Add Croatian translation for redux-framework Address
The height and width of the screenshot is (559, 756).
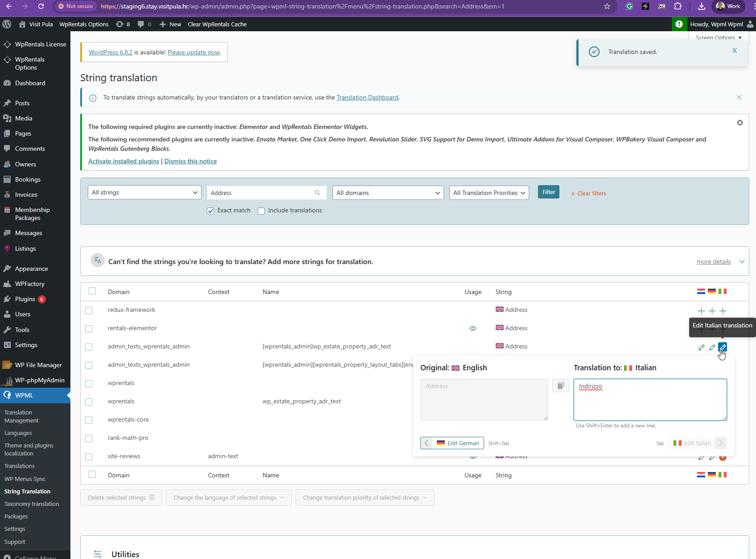(x=701, y=311)
